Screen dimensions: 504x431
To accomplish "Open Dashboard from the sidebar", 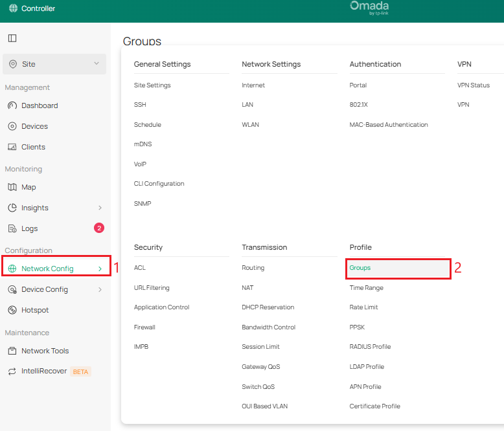I will point(40,105).
